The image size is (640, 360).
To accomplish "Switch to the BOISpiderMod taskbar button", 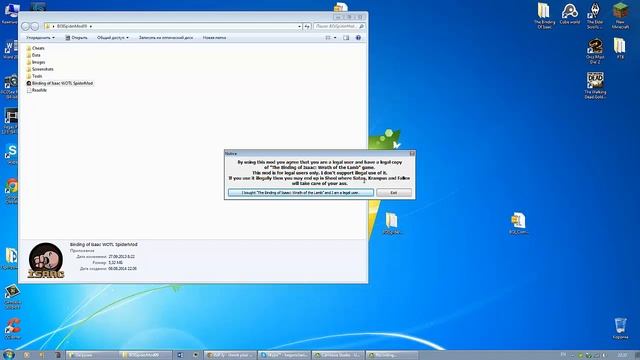I will (x=146, y=355).
